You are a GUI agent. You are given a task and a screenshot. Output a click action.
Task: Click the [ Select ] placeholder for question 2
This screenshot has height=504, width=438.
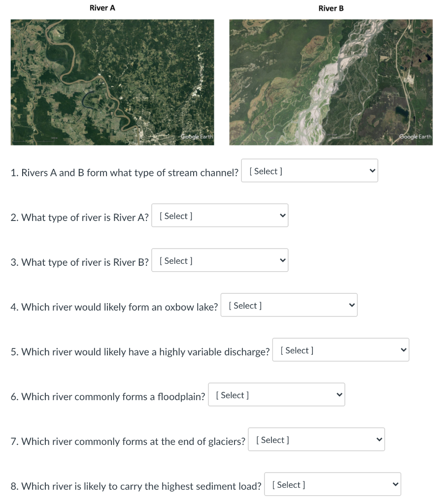click(175, 215)
